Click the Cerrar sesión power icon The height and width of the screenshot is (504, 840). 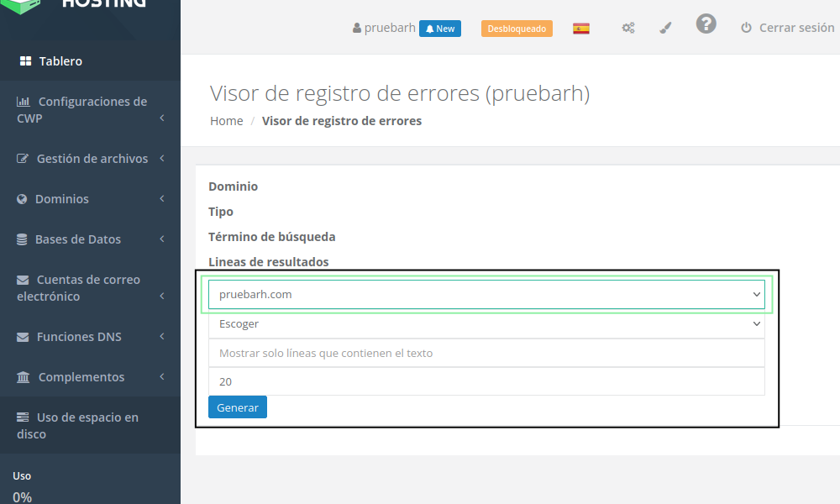coord(746,28)
